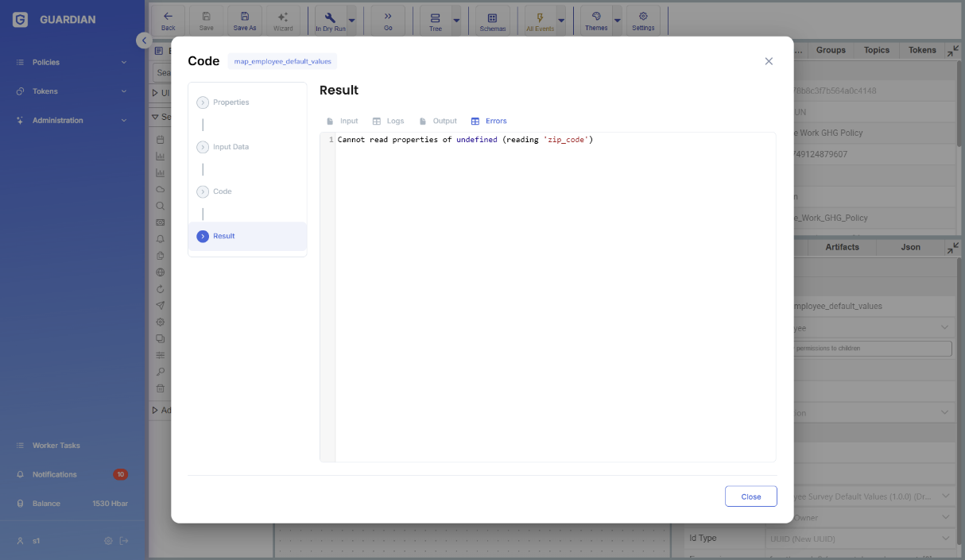This screenshot has width=965, height=560.
Task: Collapse the left sidebar with arrow
Action: 143,41
